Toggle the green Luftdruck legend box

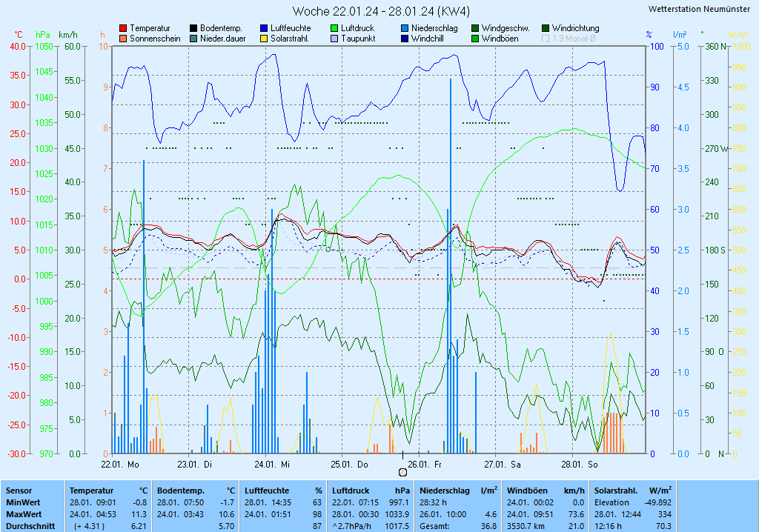334,29
